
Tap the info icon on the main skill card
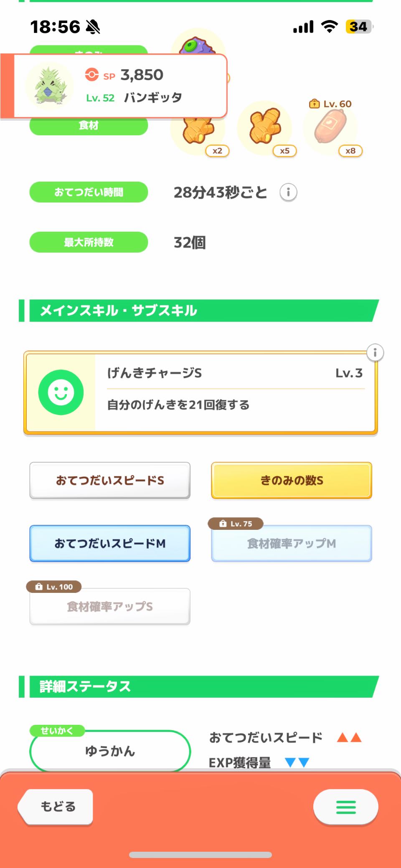point(375,353)
